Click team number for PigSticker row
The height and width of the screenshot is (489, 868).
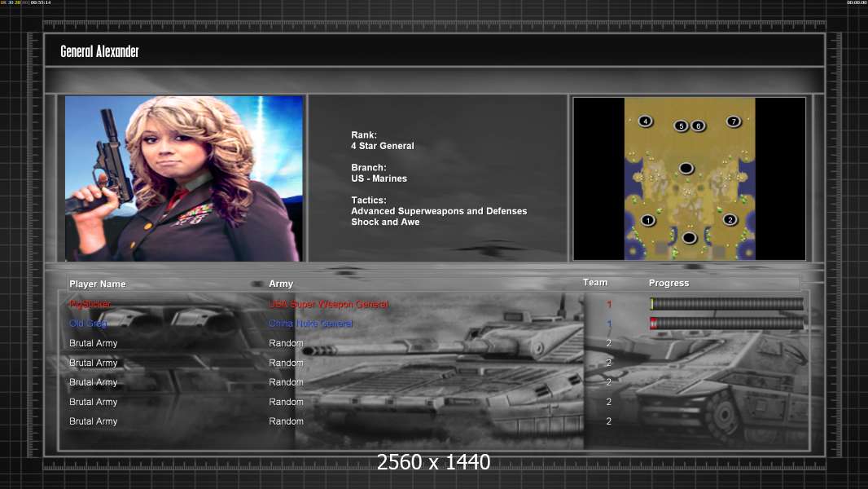coord(609,304)
